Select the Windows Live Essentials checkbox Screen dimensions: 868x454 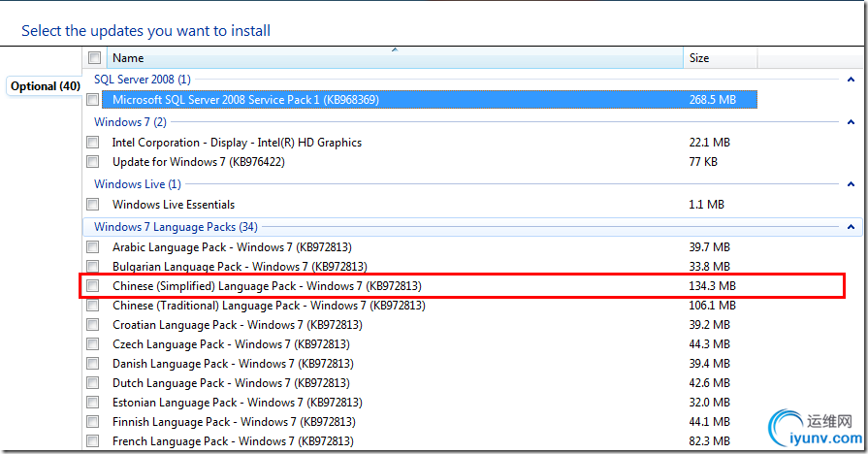coord(93,205)
